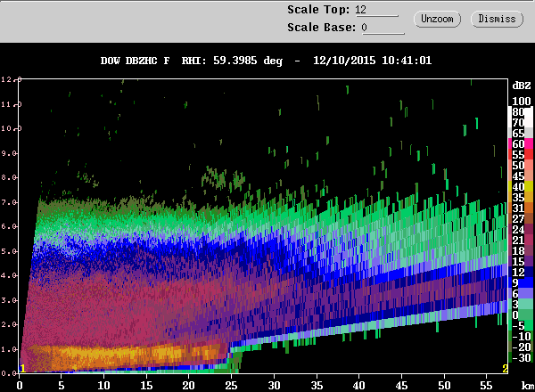
Task: Click the dBZ legend heading
Action: coord(522,86)
